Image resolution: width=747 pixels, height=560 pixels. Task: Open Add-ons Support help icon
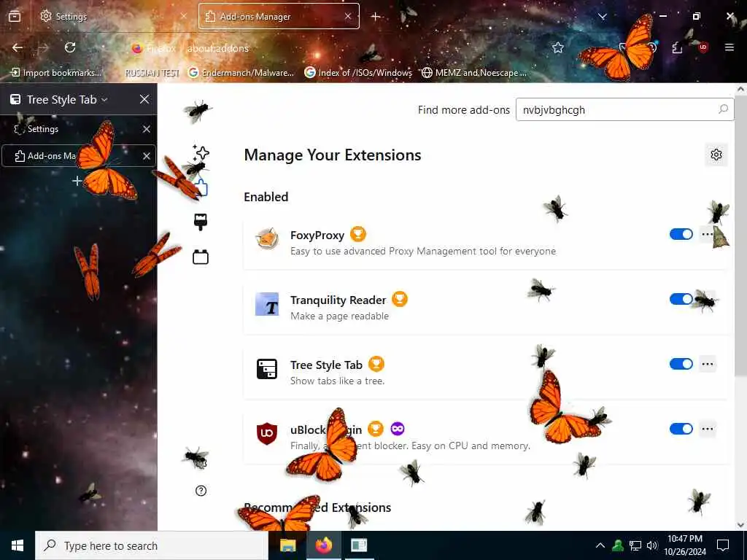pyautogui.click(x=201, y=491)
